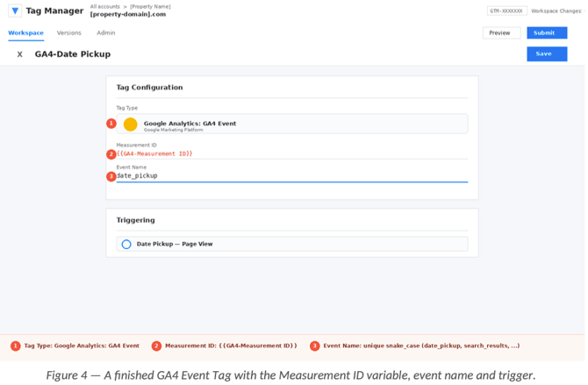588x385 pixels.
Task: Click legend marker 2 in the bottom bar
Action: pos(156,346)
